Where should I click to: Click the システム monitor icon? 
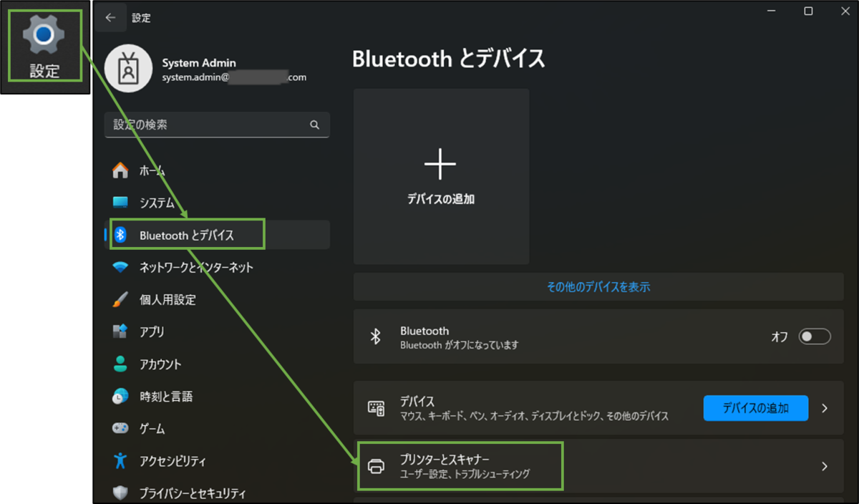click(120, 203)
